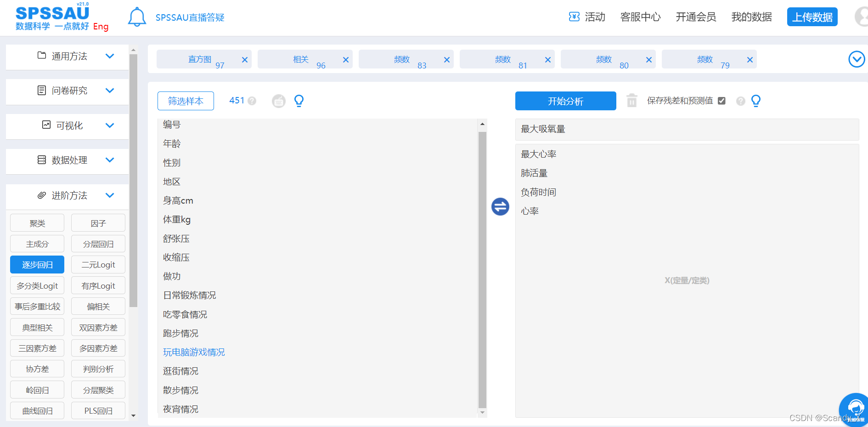Click the 可视化 chart icon

point(46,125)
